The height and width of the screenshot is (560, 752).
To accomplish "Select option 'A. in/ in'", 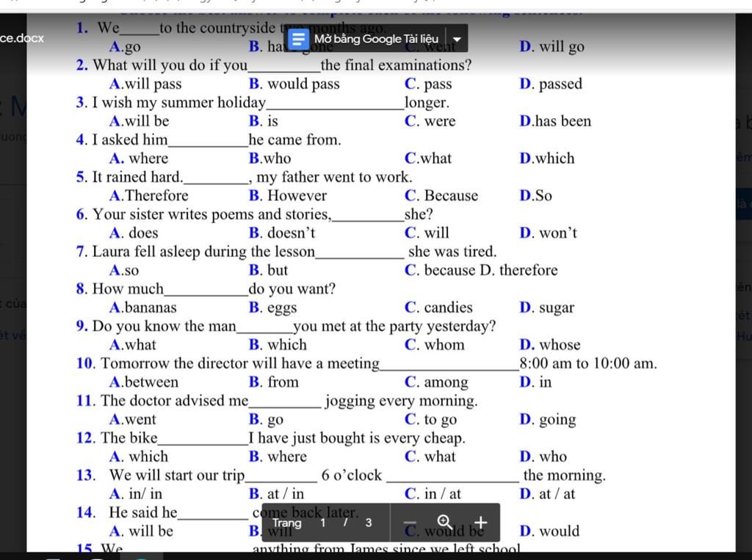I will (136, 494).
